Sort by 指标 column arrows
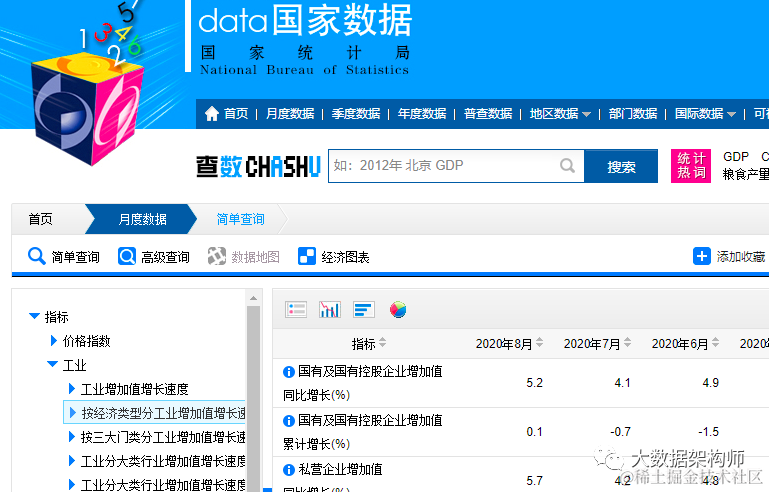 pyautogui.click(x=383, y=343)
